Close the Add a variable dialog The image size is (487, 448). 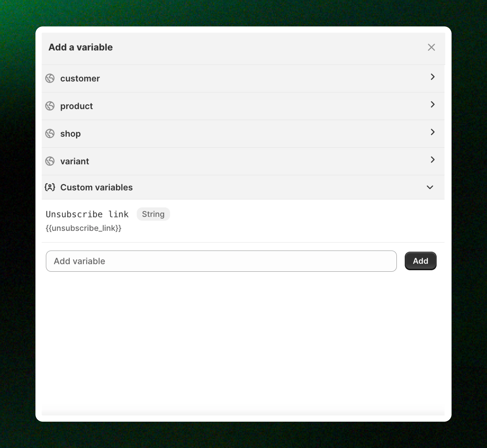(x=431, y=47)
